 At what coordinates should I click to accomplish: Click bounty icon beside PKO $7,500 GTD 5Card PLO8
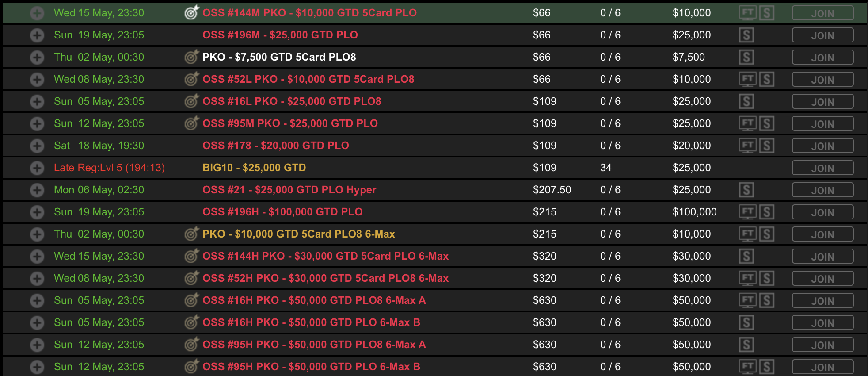(x=191, y=57)
